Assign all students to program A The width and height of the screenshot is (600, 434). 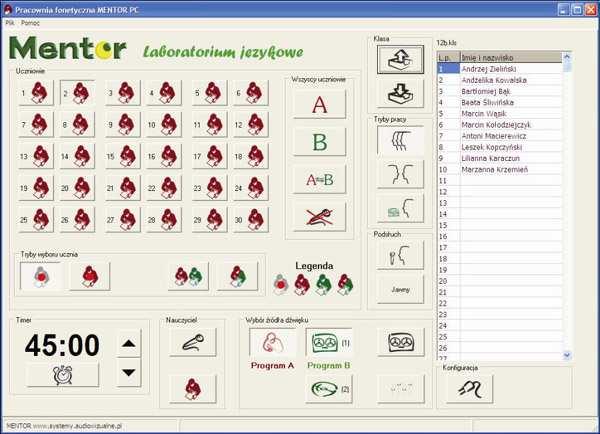(320, 104)
